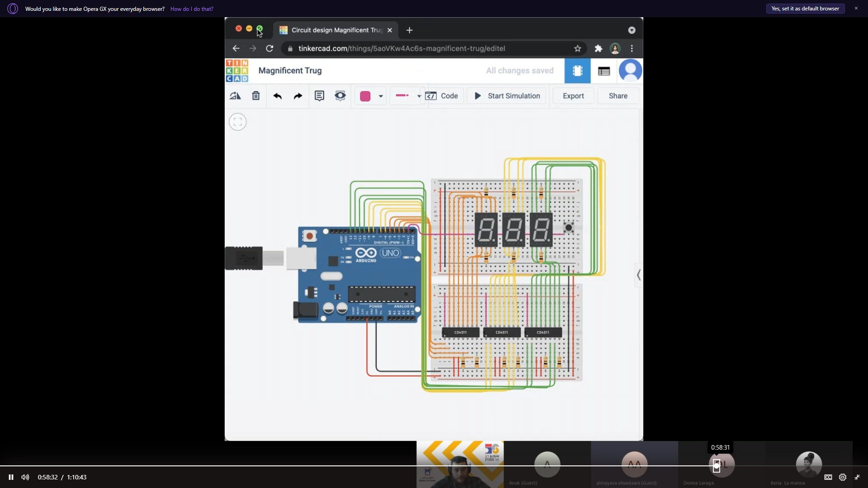868x488 pixels.
Task: Open the browser three-dot menu
Action: (632, 48)
